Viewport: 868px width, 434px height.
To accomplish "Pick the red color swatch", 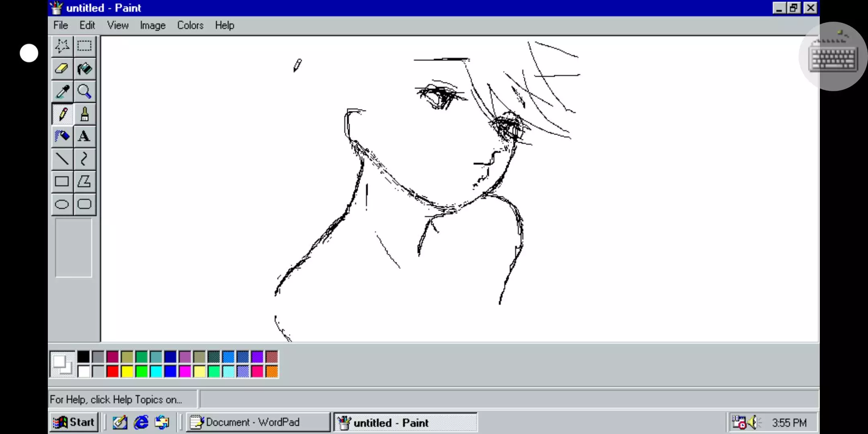I will [x=113, y=371].
